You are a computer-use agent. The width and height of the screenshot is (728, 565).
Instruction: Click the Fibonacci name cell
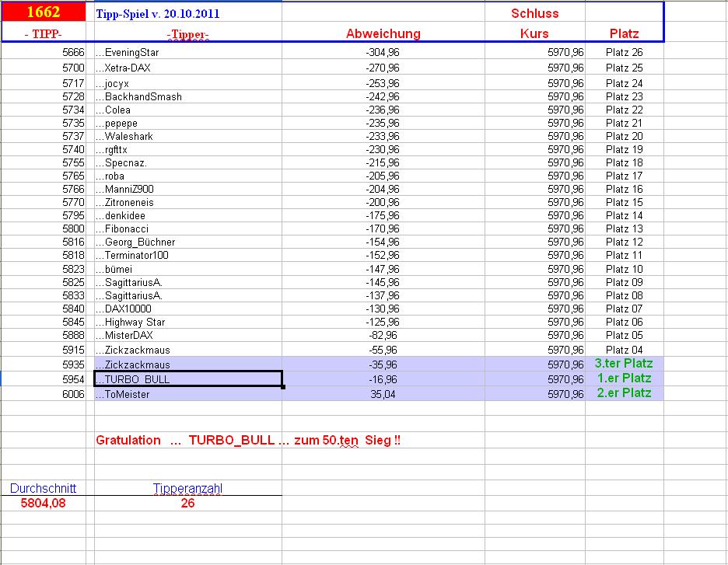point(188,228)
